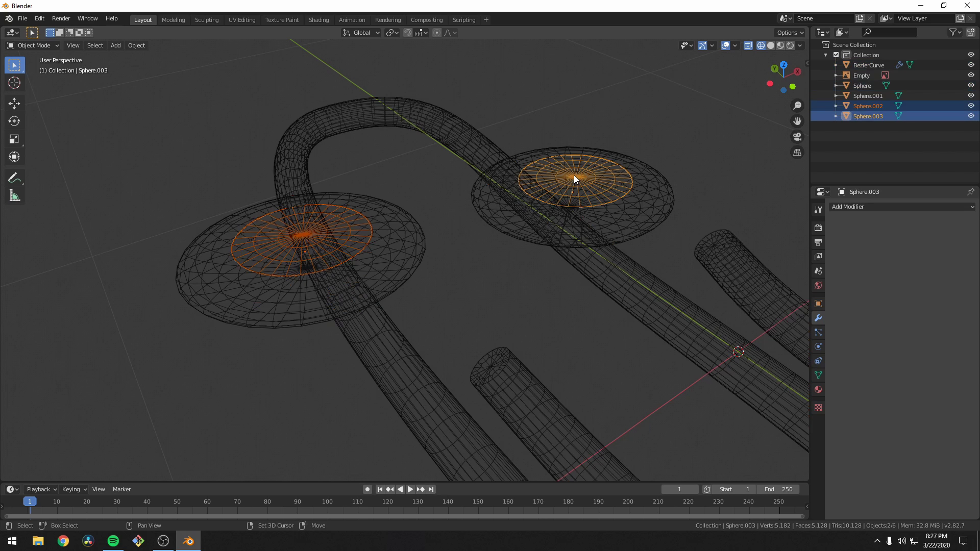Select the Annotate tool
The height and width of the screenshot is (551, 980).
coord(14,178)
